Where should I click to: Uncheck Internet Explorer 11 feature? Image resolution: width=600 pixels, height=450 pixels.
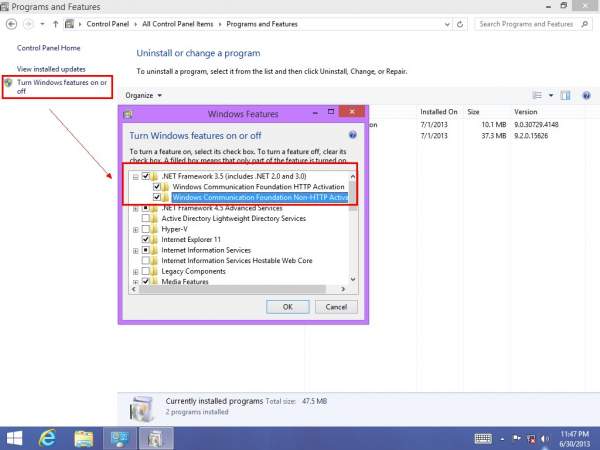(145, 240)
